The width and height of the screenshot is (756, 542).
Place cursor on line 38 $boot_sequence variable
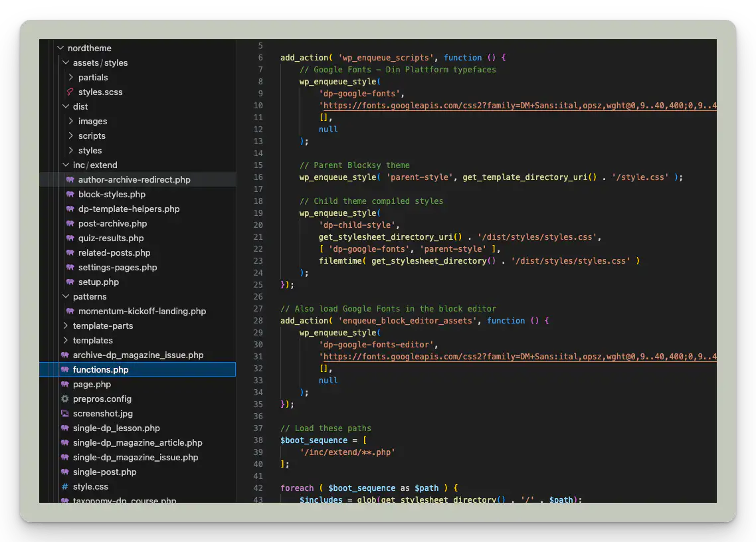pyautogui.click(x=314, y=440)
